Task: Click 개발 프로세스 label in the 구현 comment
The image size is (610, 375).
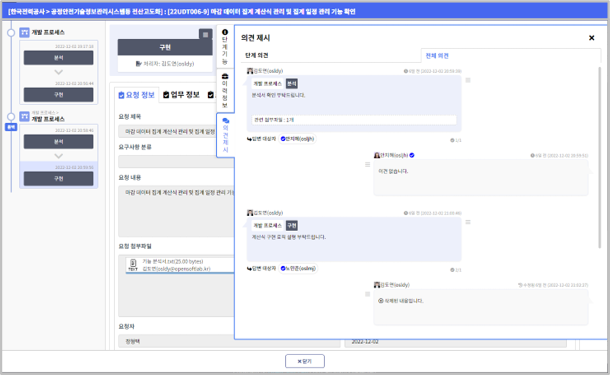Action: (267, 226)
